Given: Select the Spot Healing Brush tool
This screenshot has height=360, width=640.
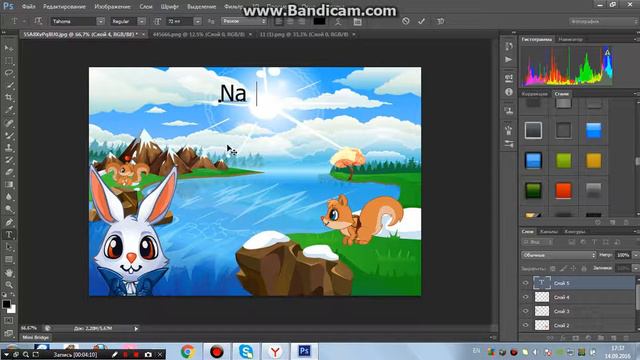Looking at the screenshot, I should 9,123.
